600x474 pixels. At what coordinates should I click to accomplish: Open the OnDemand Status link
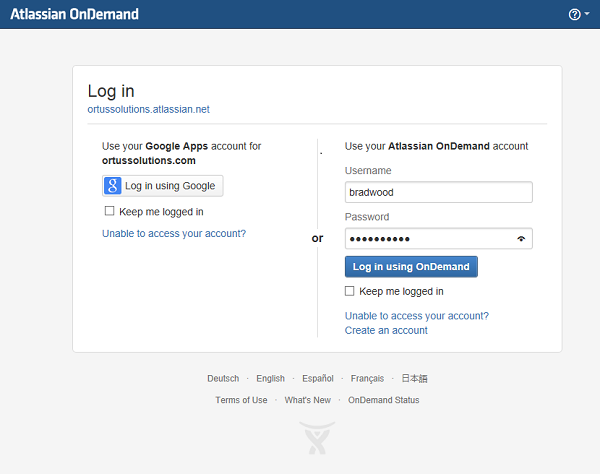(x=384, y=400)
